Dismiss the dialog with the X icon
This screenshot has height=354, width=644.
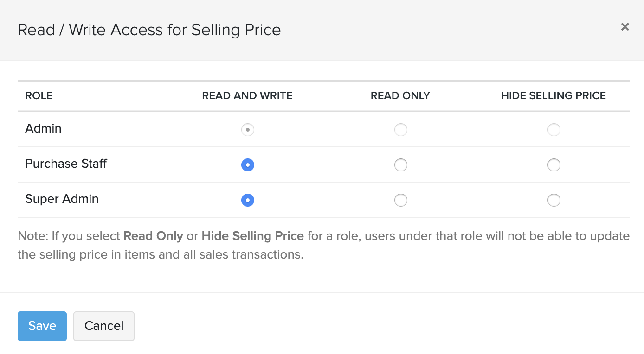[625, 27]
